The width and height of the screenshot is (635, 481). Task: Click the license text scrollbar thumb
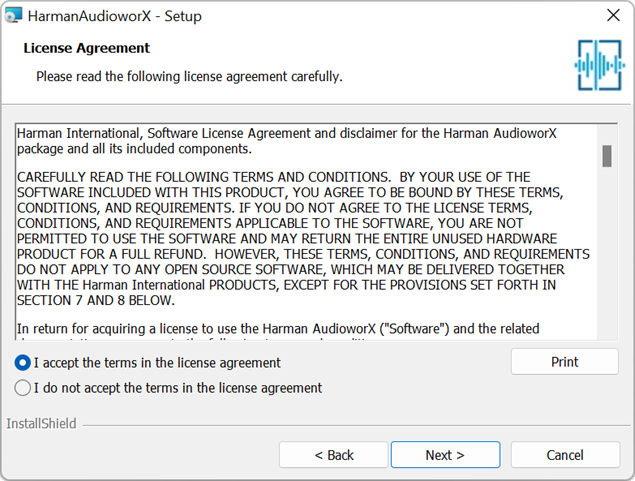[607, 156]
